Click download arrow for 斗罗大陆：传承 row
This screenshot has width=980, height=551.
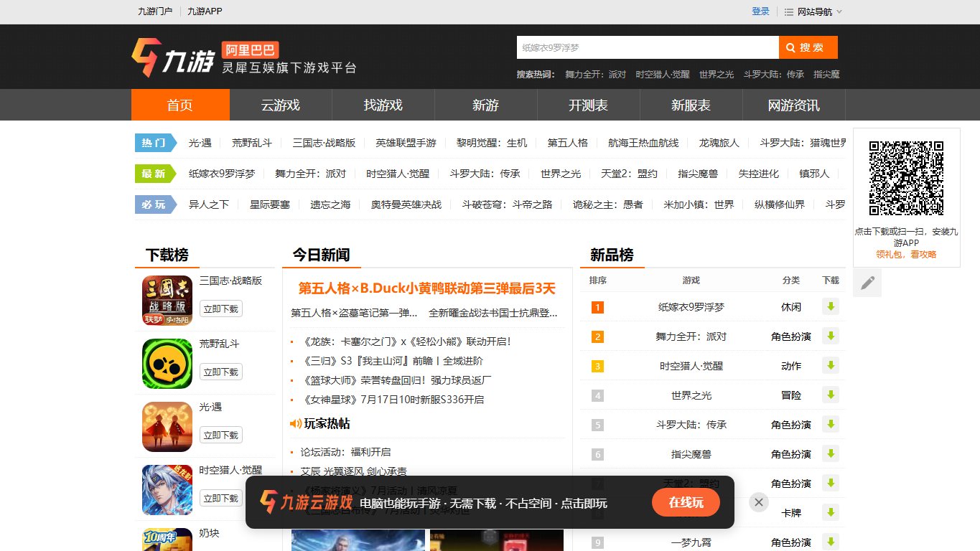831,424
